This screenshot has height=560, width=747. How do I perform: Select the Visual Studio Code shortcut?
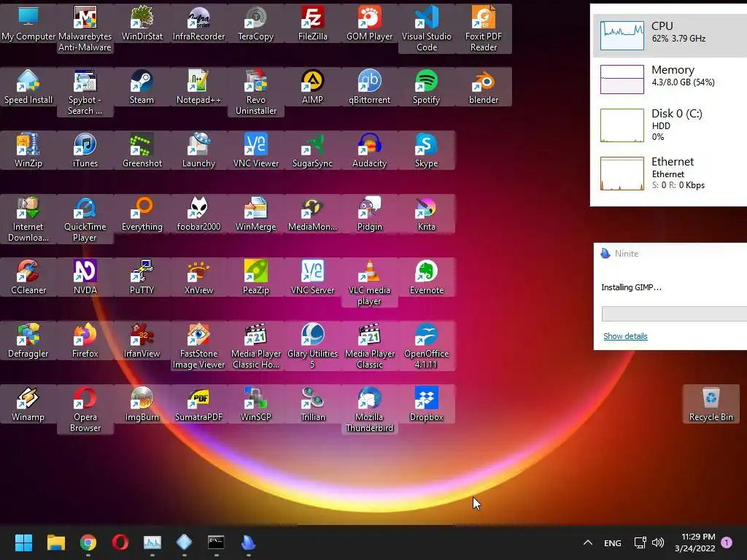[x=426, y=28]
